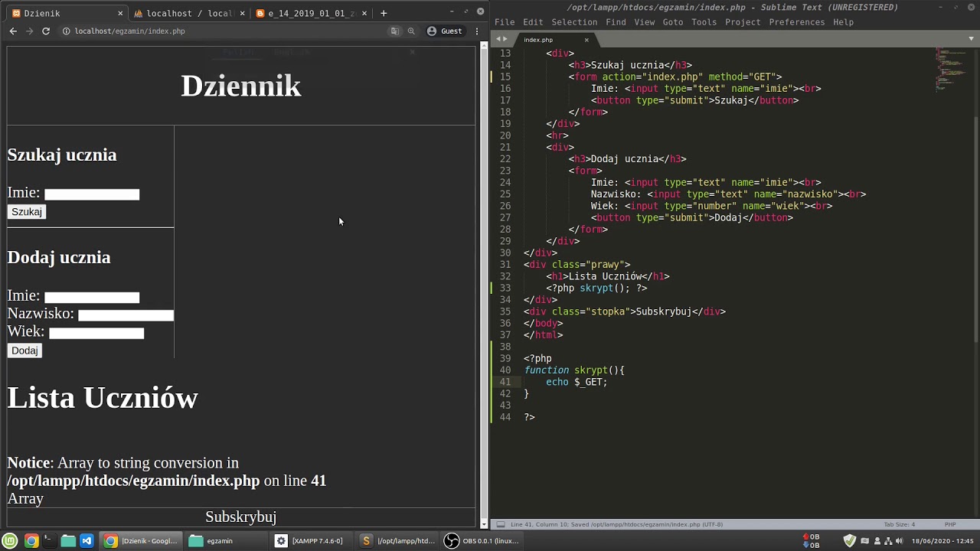Open Sublime Text Help menu
Image resolution: width=980 pixels, height=551 pixels.
pyautogui.click(x=843, y=22)
